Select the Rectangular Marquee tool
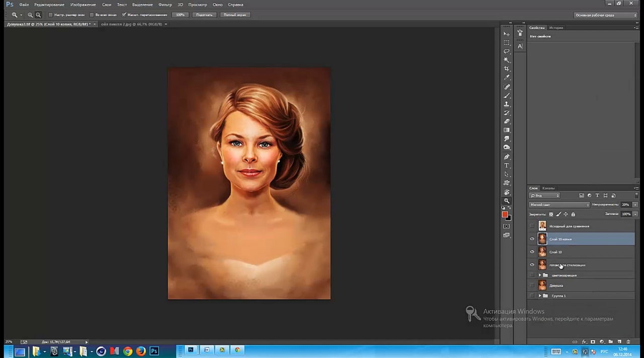This screenshot has width=644, height=358. coord(507,43)
